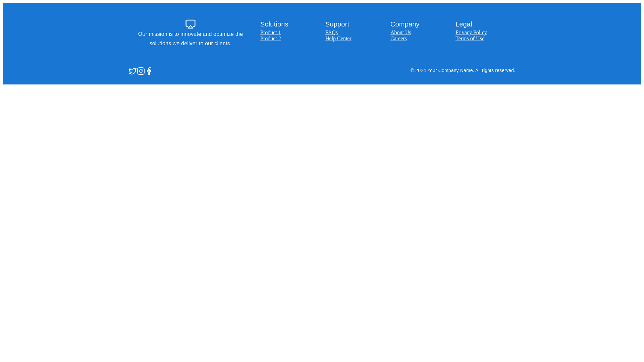Click the airplay-style company logo icon
This screenshot has height=362, width=644.
coord(190,24)
